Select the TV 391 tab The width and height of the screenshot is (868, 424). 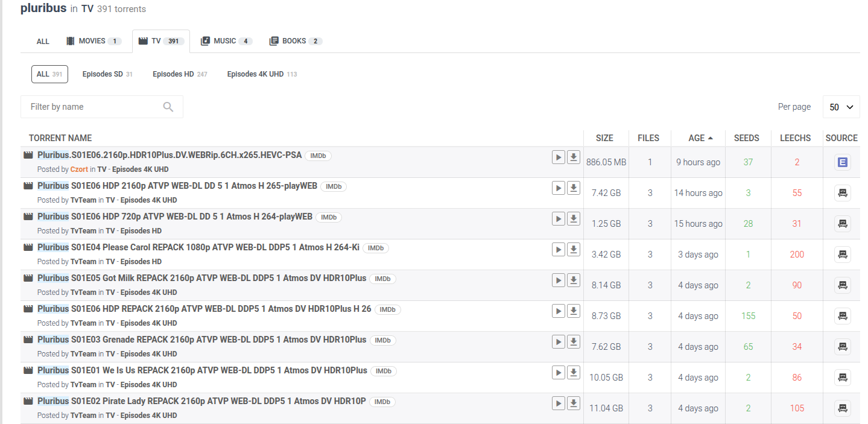coord(161,41)
